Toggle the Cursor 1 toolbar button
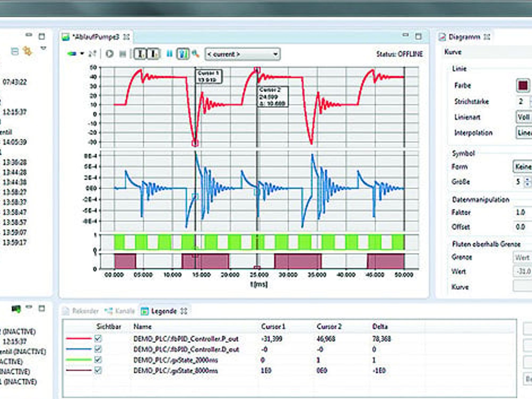This screenshot has width=532, height=399. point(140,54)
